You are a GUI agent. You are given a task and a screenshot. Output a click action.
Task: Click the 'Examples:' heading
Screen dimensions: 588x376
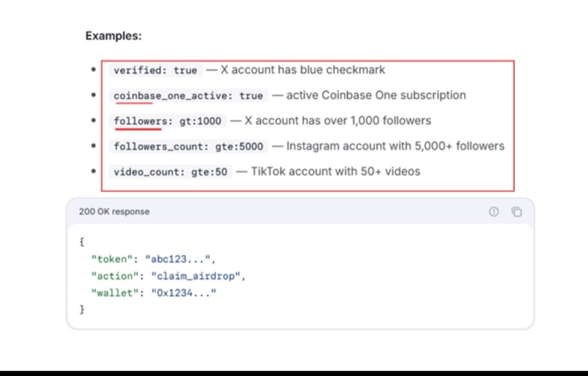[x=114, y=36]
